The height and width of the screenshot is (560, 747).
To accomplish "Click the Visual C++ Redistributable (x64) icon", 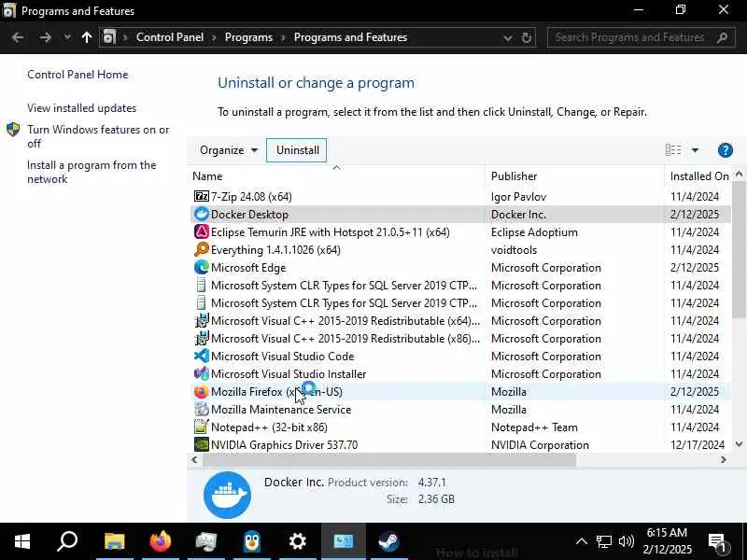I will click(x=202, y=320).
